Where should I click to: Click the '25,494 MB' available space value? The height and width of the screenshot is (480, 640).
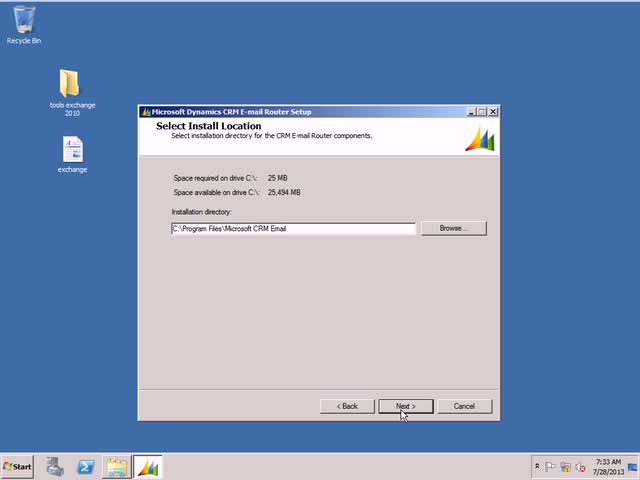284,192
